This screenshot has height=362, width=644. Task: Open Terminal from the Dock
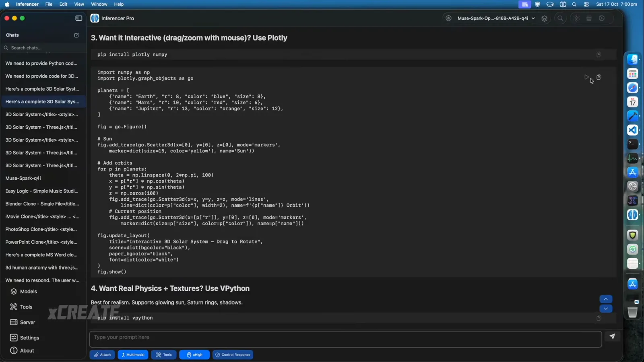click(x=633, y=144)
